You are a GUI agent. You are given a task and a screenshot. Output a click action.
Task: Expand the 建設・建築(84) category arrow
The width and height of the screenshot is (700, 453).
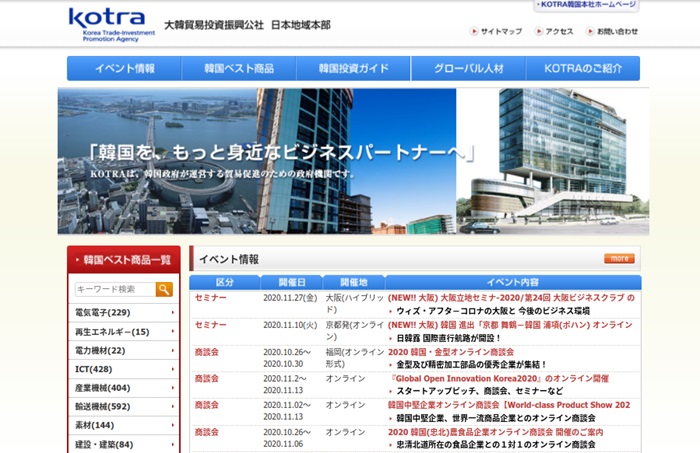[173, 445]
